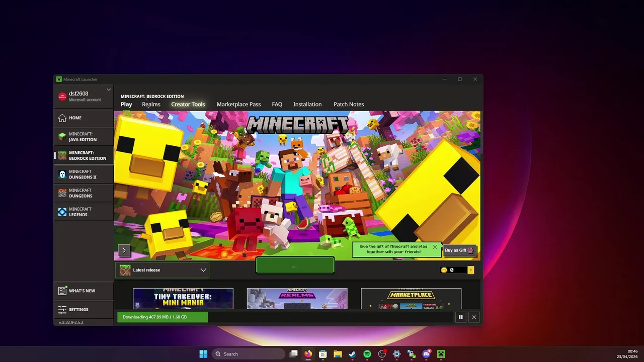Click the Downloading 467.89 MB status text
The image size is (644, 362).
tap(154, 317)
